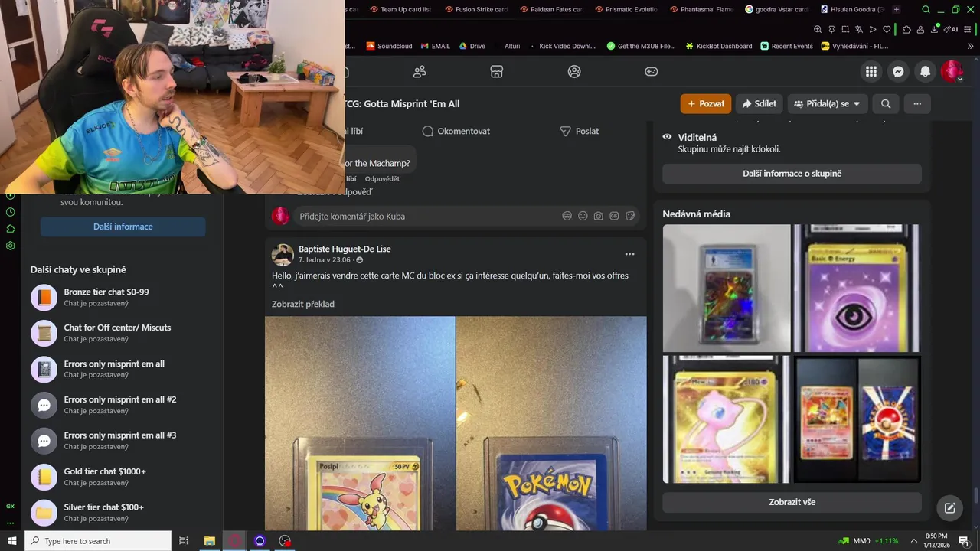This screenshot has width=980, height=551.
Task: Open the Messenger icon
Action: (x=898, y=71)
